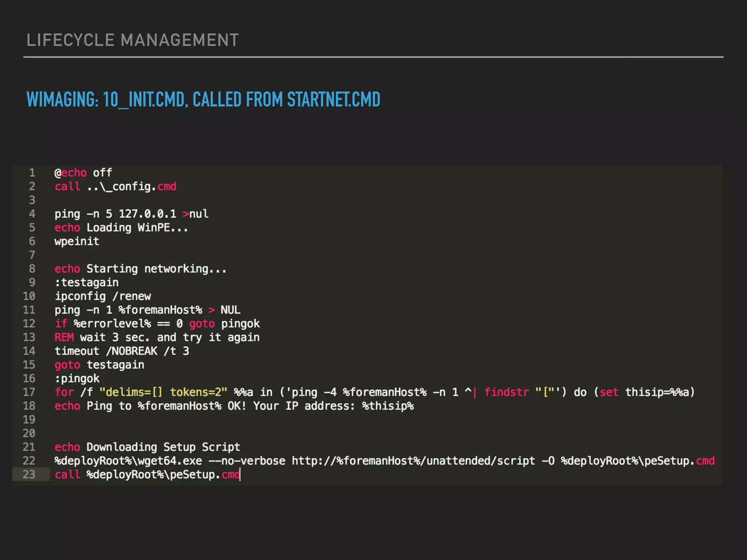Click 'call ..\_config.cmd' on line 2
This screenshot has width=747, height=560.
pyautogui.click(x=115, y=186)
